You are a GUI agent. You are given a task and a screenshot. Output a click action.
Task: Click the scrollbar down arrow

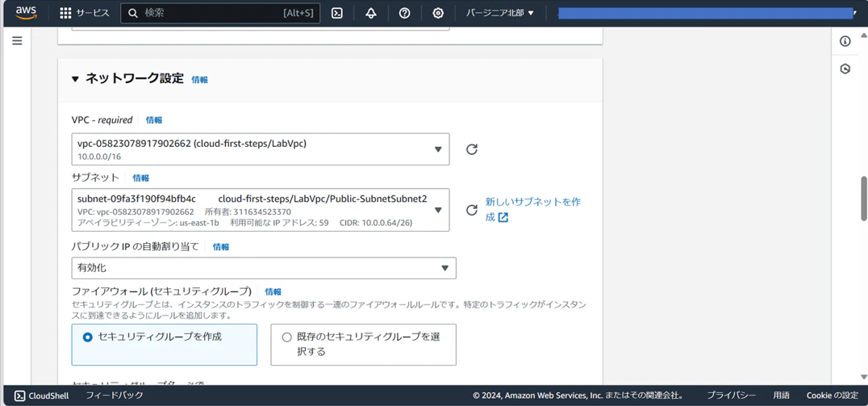pos(864,377)
